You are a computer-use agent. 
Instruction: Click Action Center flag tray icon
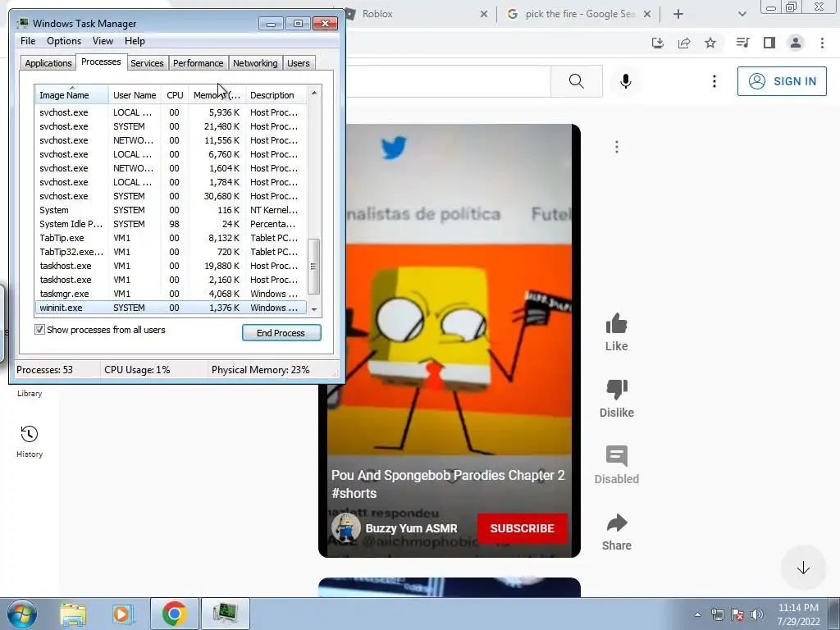737,614
